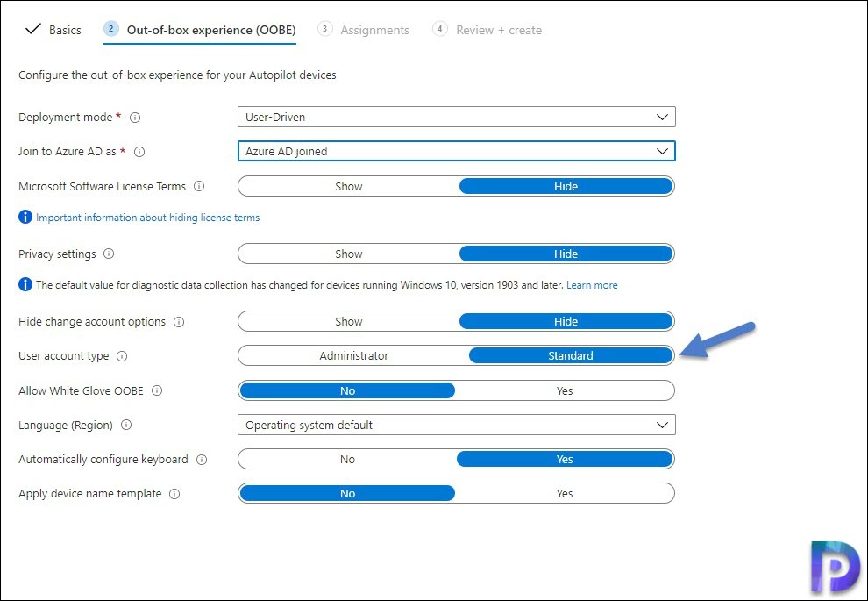This screenshot has height=601, width=868.
Task: Click info icon next to User account type
Action: 122,356
